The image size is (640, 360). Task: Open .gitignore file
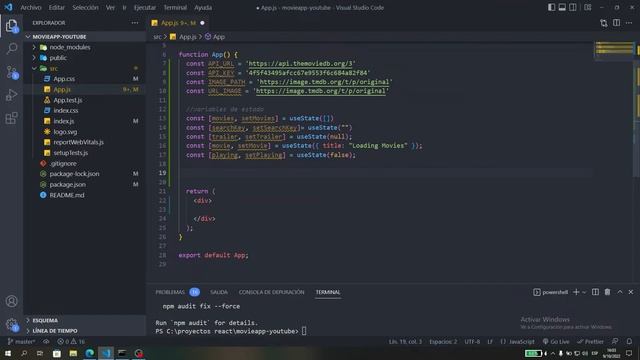point(84,163)
